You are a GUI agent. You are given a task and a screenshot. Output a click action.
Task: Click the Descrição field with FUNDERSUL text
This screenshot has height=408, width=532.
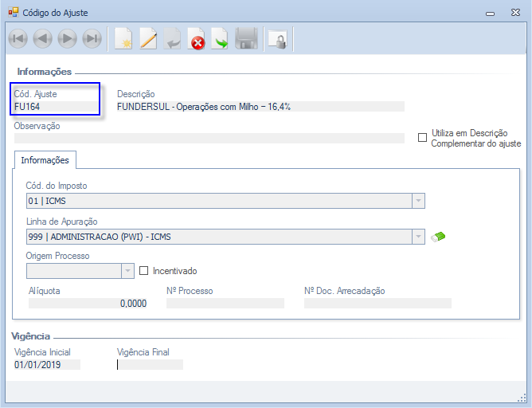tap(260, 107)
